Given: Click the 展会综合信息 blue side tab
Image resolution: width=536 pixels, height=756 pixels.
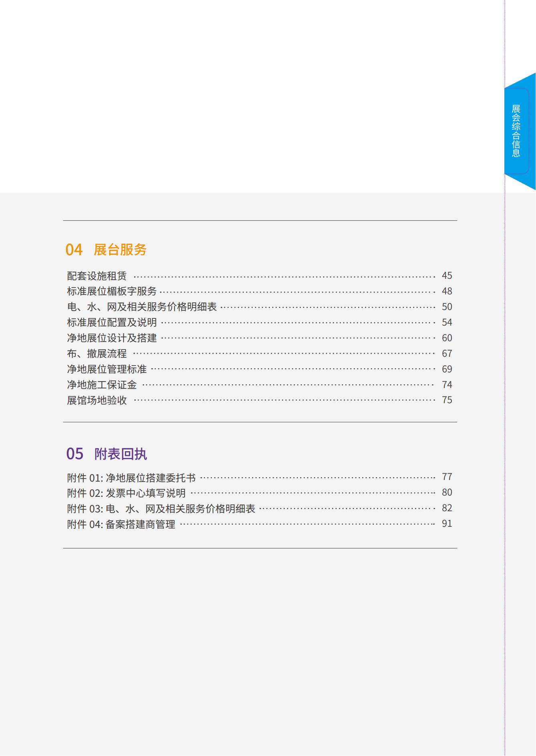Looking at the screenshot, I should (x=516, y=131).
